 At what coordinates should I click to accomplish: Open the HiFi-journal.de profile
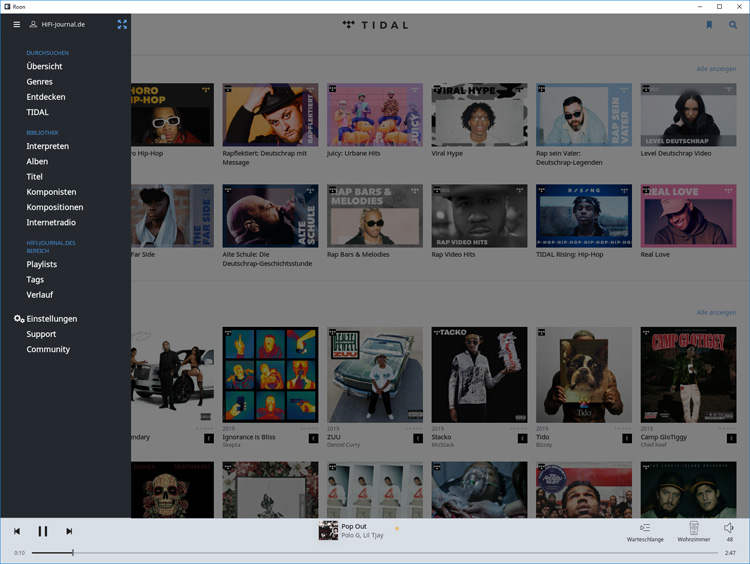(57, 24)
